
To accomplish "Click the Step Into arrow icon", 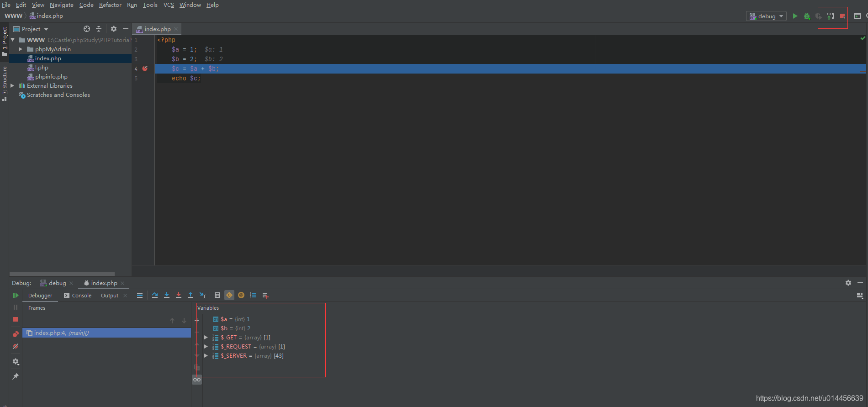I will click(167, 296).
